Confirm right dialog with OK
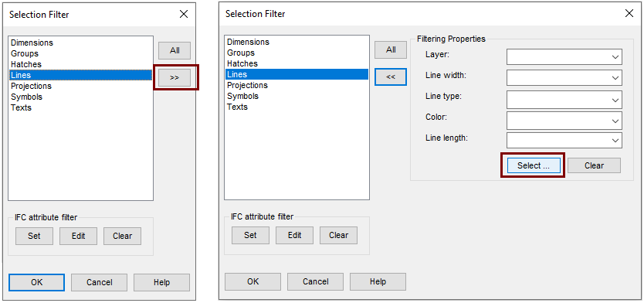The width and height of the screenshot is (644, 303). (253, 281)
